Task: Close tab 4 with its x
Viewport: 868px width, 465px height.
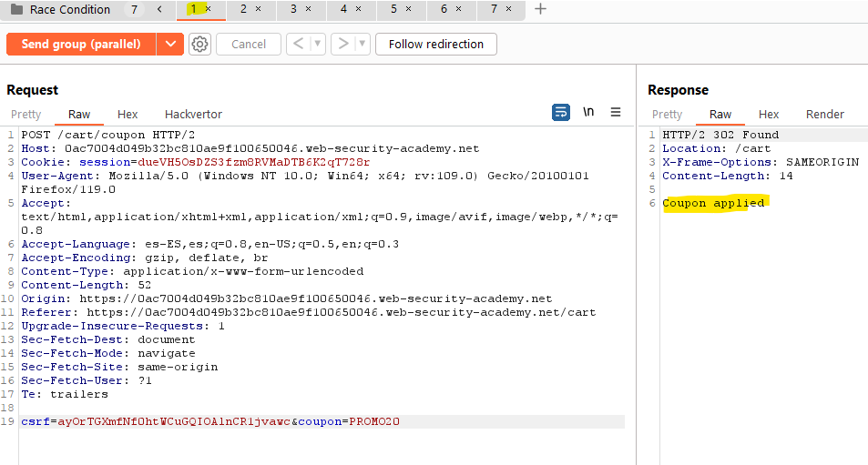Action: pyautogui.click(x=358, y=9)
